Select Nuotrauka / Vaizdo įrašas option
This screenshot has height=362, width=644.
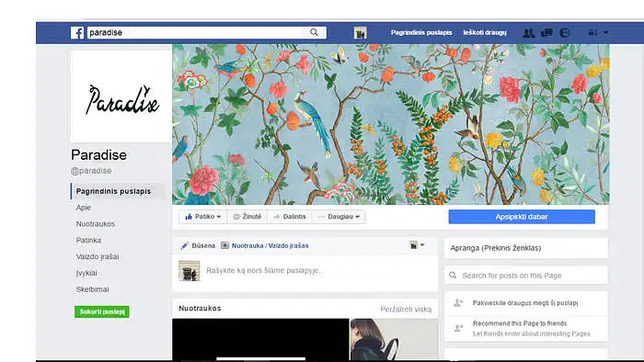pyautogui.click(x=265, y=245)
